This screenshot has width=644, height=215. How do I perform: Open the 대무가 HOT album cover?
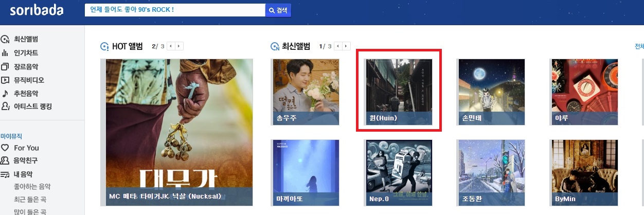pyautogui.click(x=180, y=132)
